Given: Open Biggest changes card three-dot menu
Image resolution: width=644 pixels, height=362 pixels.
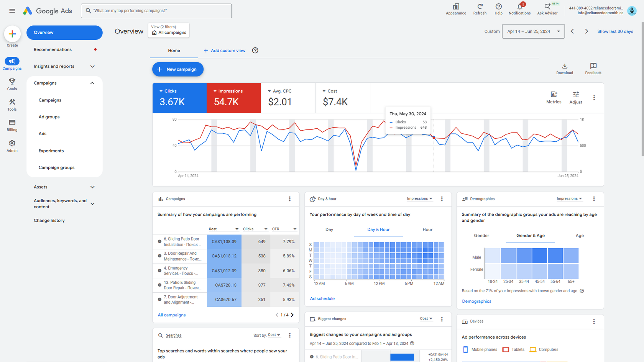Looking at the screenshot, I should (442, 319).
